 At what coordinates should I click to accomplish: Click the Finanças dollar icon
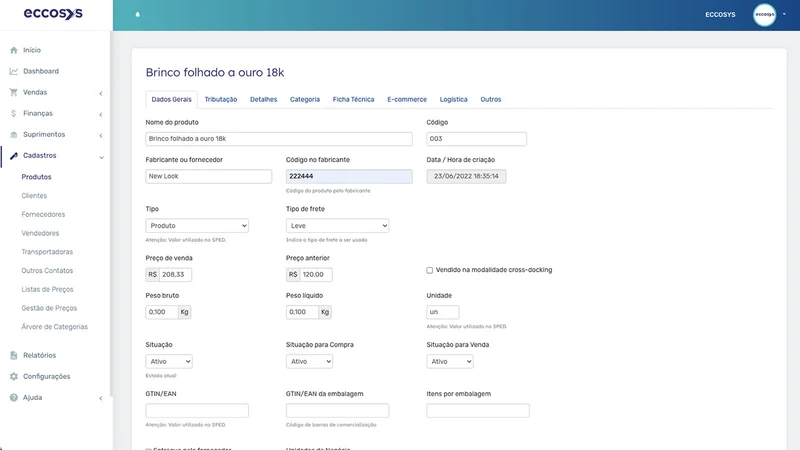14,113
